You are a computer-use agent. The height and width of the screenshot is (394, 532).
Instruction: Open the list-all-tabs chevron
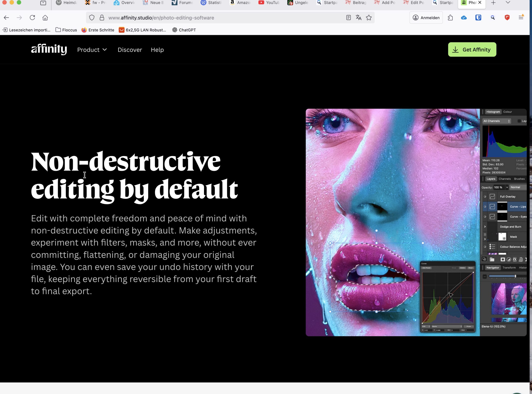[508, 3]
